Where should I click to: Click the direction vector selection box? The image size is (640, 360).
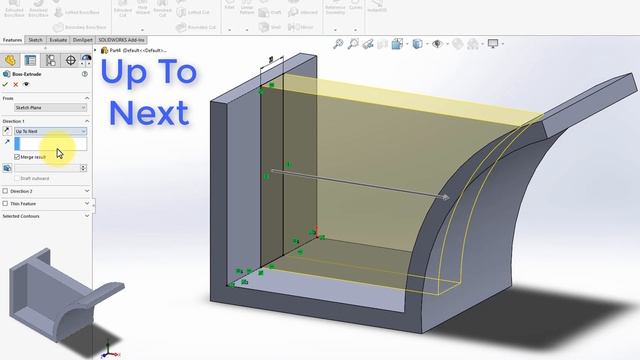point(51,144)
